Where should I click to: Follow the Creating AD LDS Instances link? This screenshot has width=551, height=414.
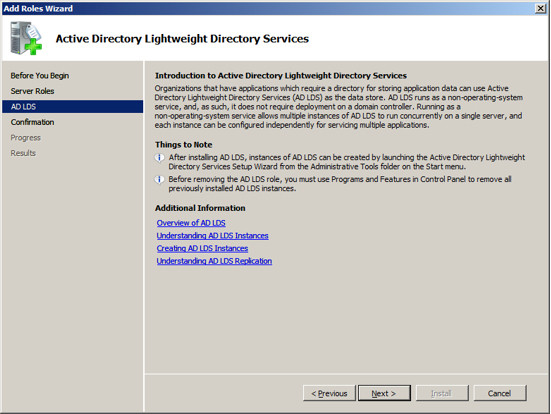(202, 248)
